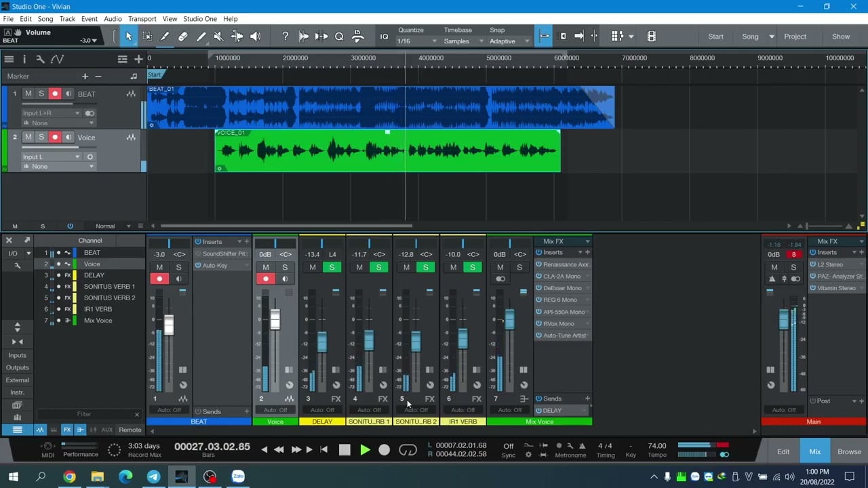Click the BEAT channel volume fader
This screenshot has width=868, height=488.
(x=169, y=325)
